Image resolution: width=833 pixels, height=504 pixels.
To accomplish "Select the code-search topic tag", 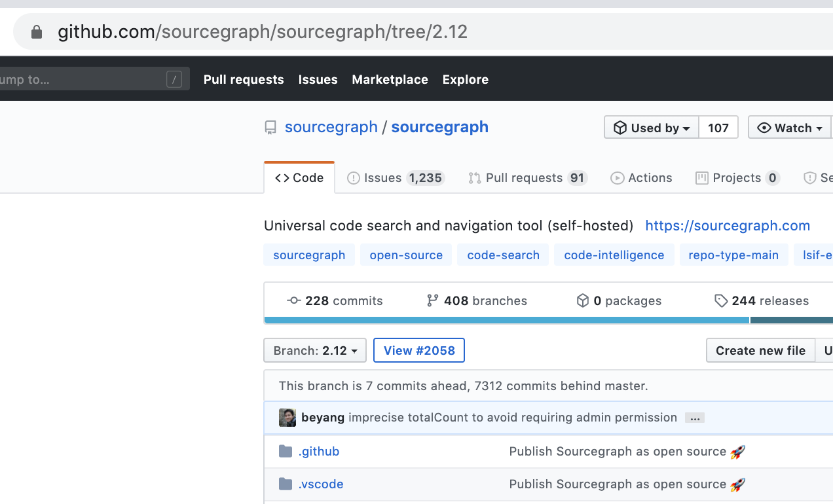I will click(x=504, y=255).
